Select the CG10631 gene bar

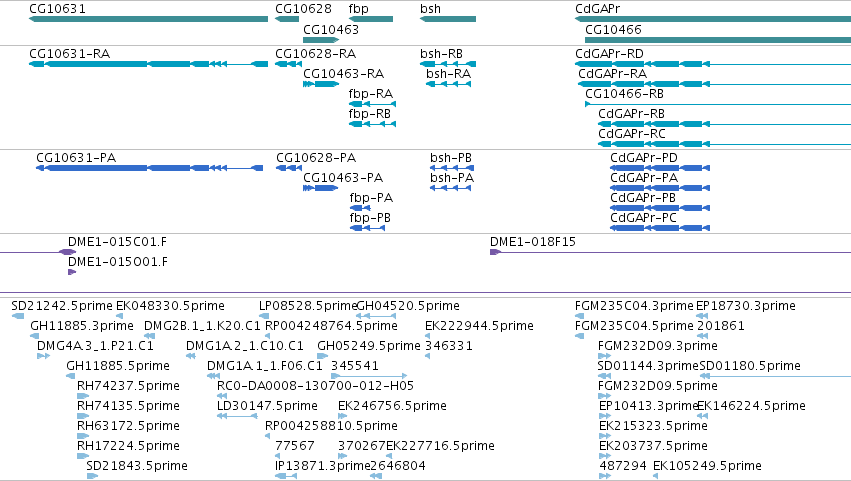click(148, 19)
